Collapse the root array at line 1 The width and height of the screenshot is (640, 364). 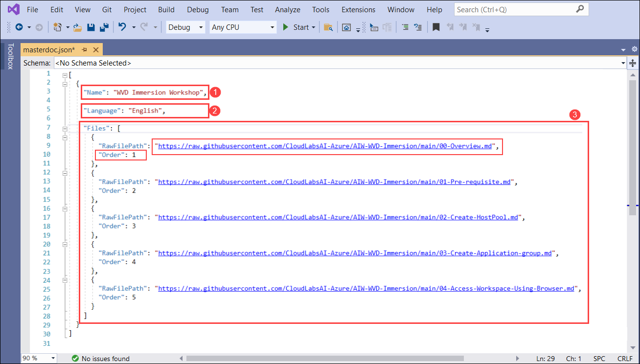click(x=65, y=75)
